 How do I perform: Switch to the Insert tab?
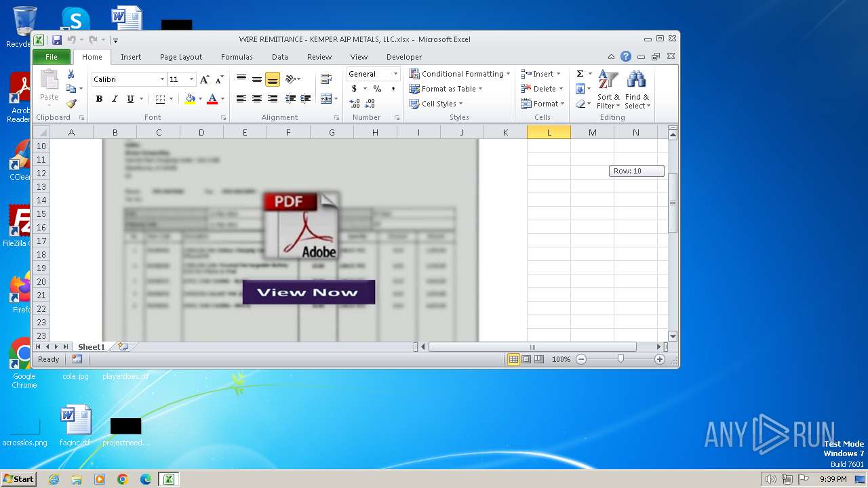(131, 57)
